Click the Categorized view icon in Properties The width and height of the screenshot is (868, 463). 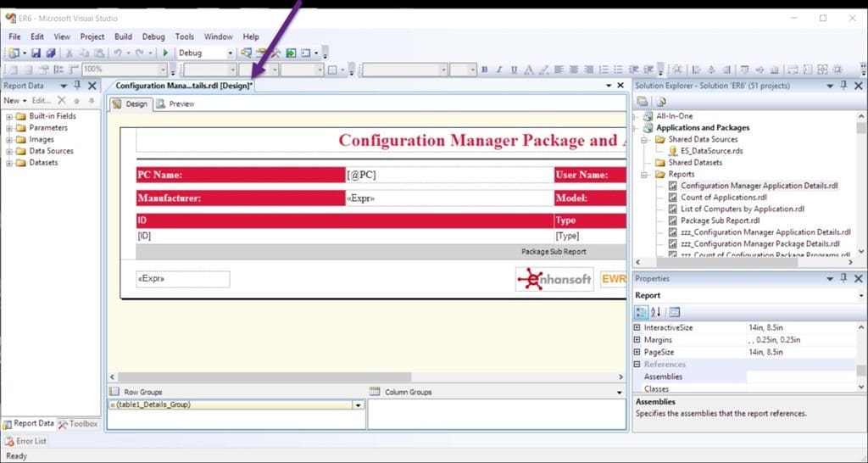pyautogui.click(x=641, y=312)
